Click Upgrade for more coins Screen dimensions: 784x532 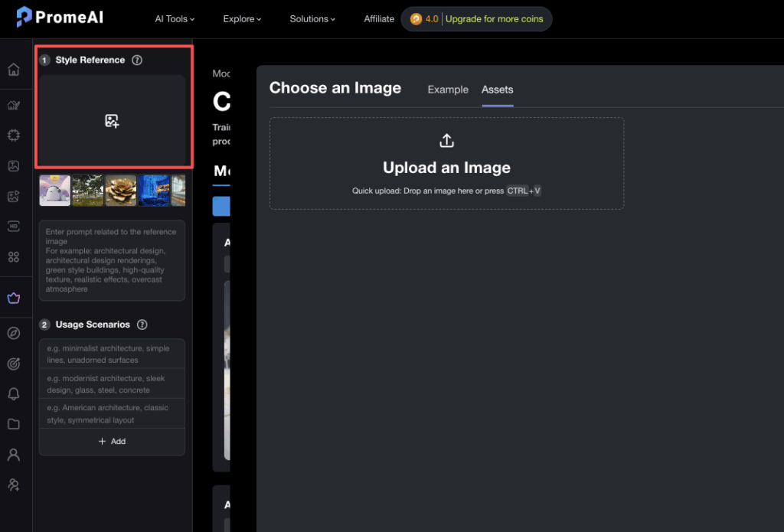click(494, 19)
